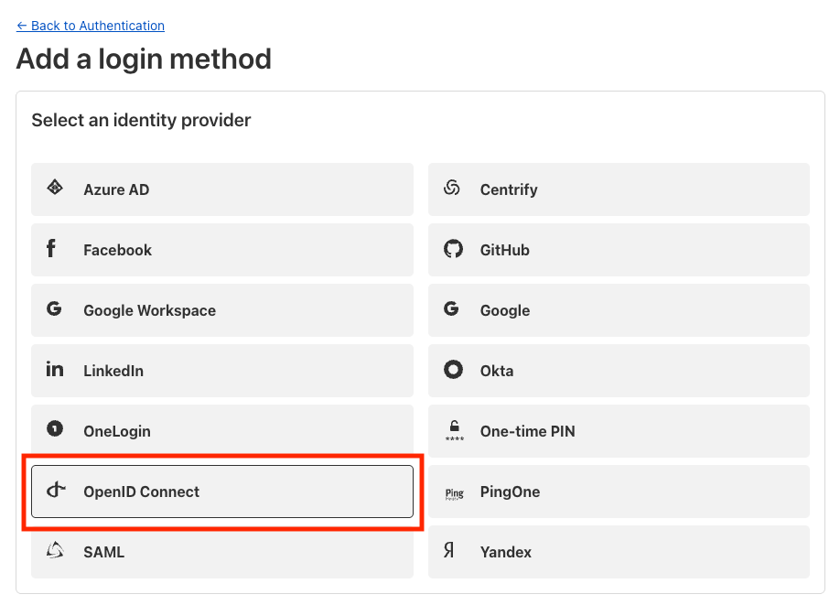Screen dimensions: 840x616
Task: Pick the GitHub provider label
Action: tap(504, 250)
